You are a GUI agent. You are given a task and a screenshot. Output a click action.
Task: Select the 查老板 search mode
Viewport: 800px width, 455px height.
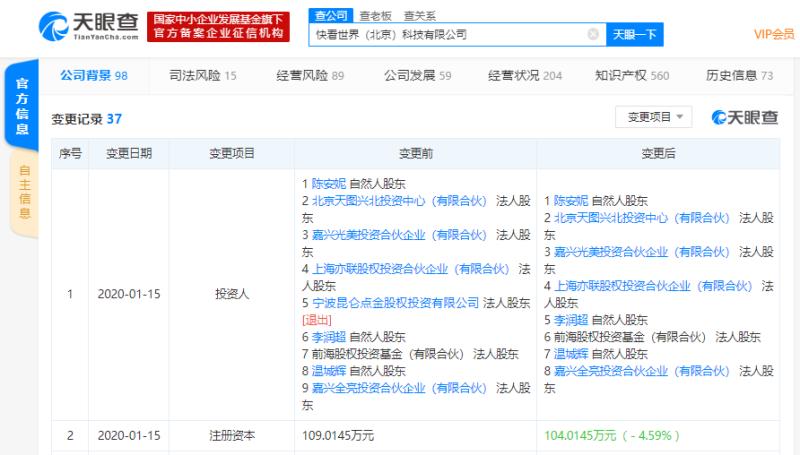tap(376, 16)
